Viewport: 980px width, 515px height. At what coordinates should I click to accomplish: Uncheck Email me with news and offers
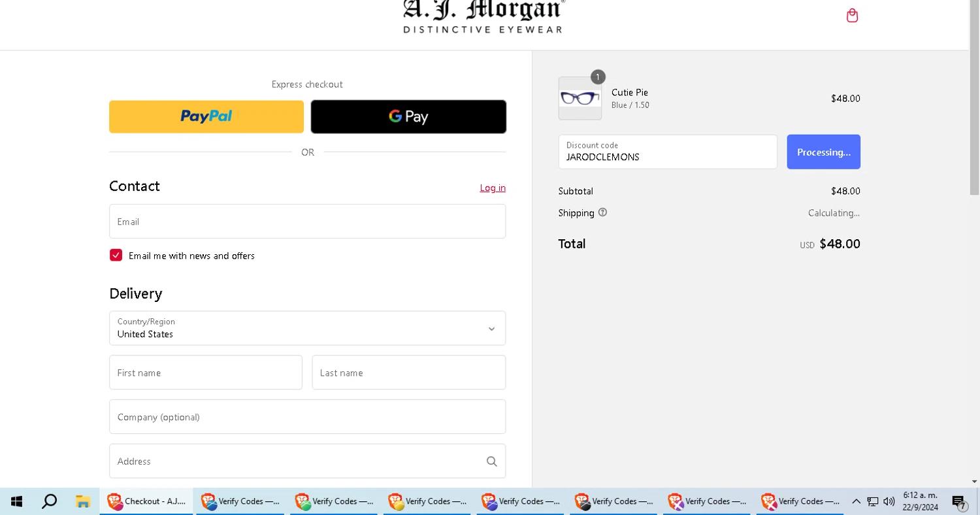116,255
